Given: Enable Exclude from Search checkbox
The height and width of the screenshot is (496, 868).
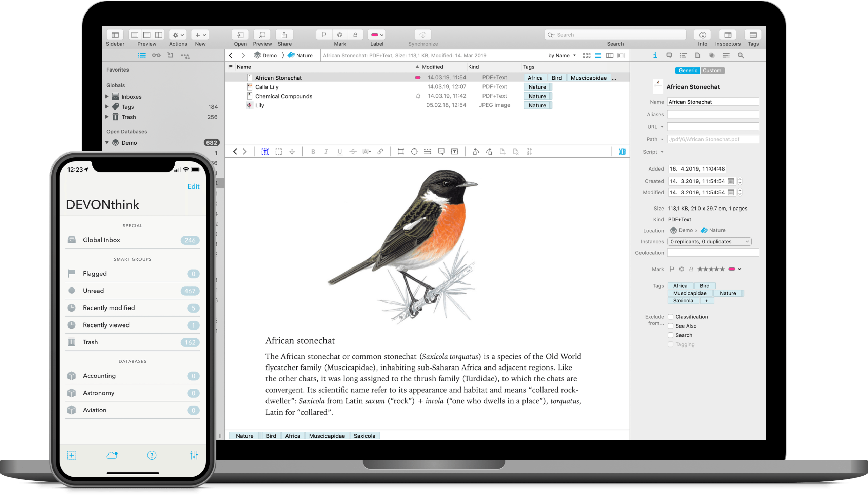Looking at the screenshot, I should click(670, 335).
